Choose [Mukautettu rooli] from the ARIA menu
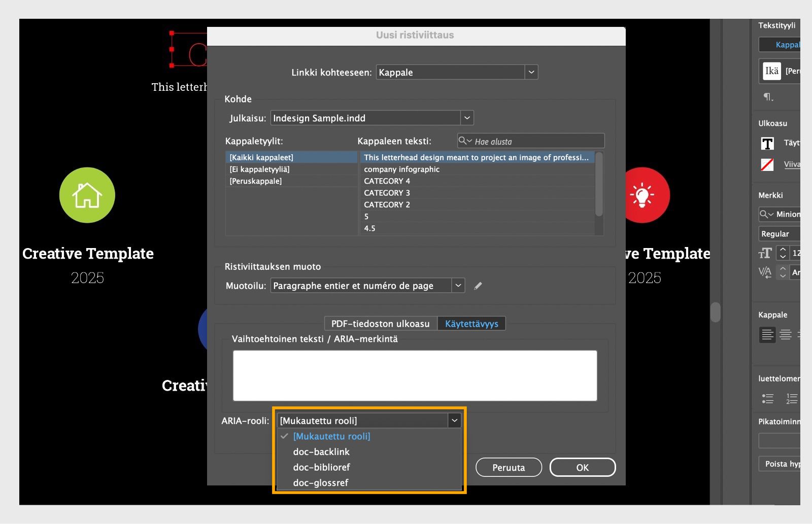The image size is (812, 524). [369, 436]
